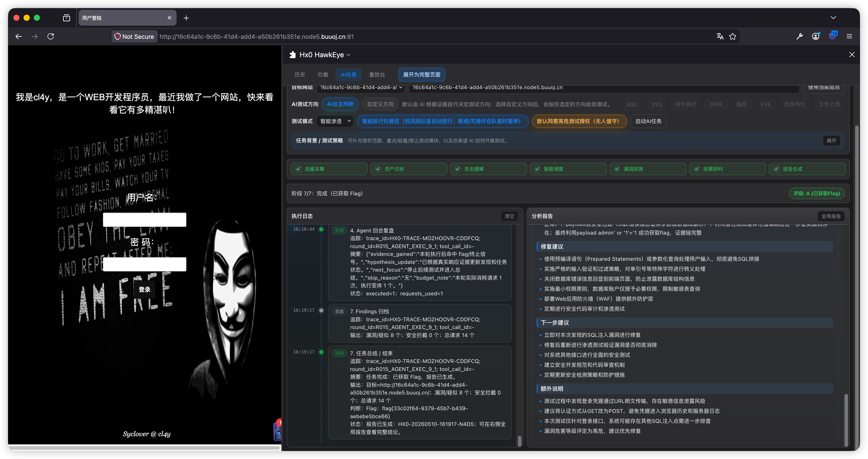This screenshot has width=868, height=459.
Task: Start the task with 启动AI任务
Action: (x=648, y=121)
